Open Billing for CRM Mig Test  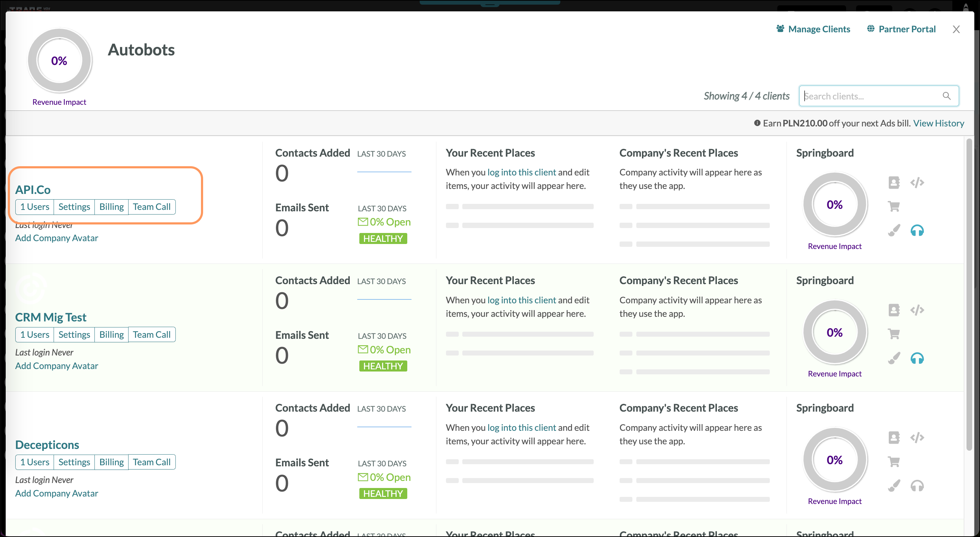pos(111,335)
